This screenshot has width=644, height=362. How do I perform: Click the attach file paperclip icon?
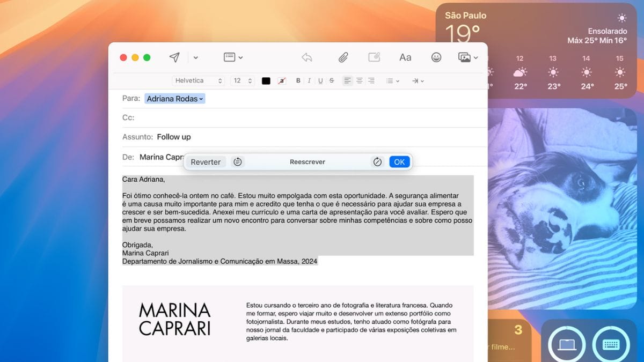(x=343, y=57)
